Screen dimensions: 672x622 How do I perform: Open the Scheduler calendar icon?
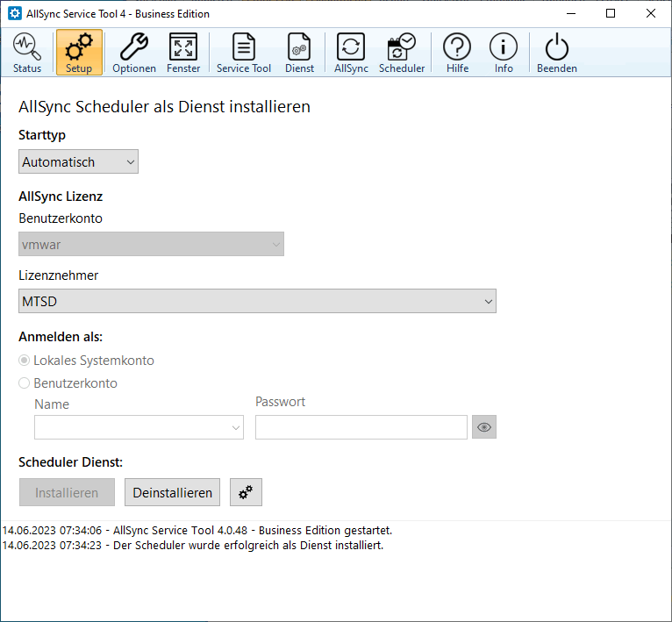pos(402,53)
